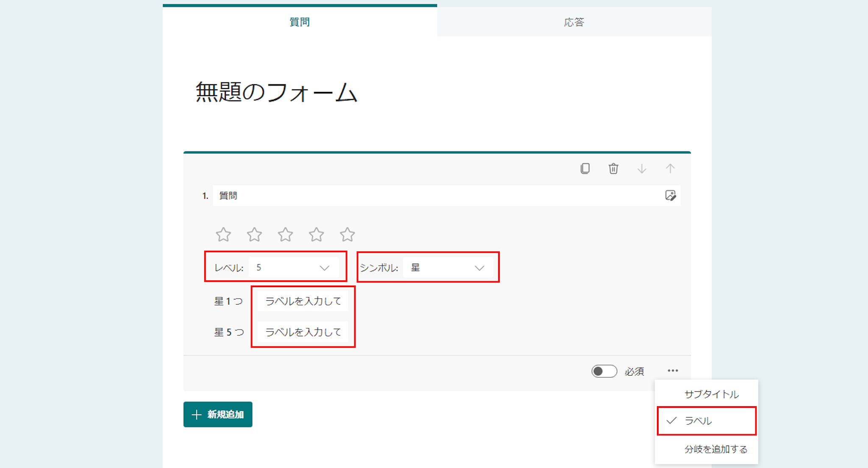Image resolution: width=868 pixels, height=468 pixels.
Task: Open the three-dot more options menu
Action: [x=673, y=371]
